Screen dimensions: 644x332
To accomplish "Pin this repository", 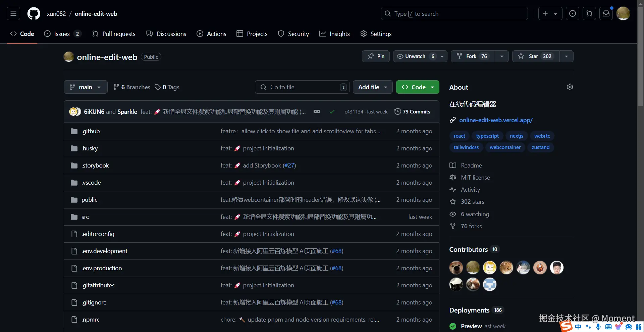I will (376, 56).
